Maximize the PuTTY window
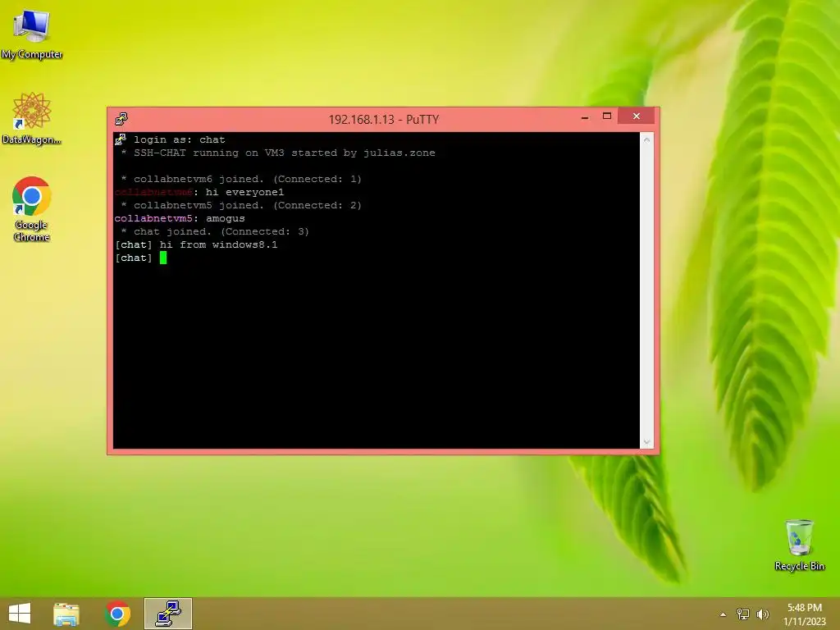This screenshot has width=840, height=630. click(607, 116)
